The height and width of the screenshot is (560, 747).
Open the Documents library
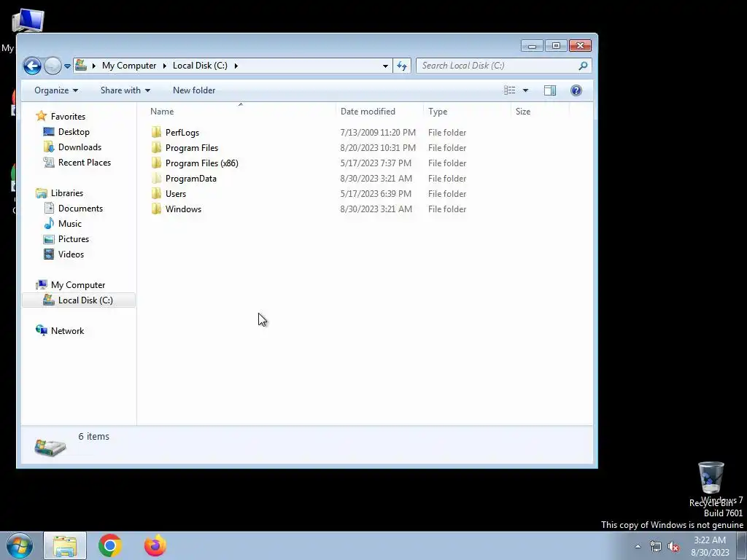point(80,208)
